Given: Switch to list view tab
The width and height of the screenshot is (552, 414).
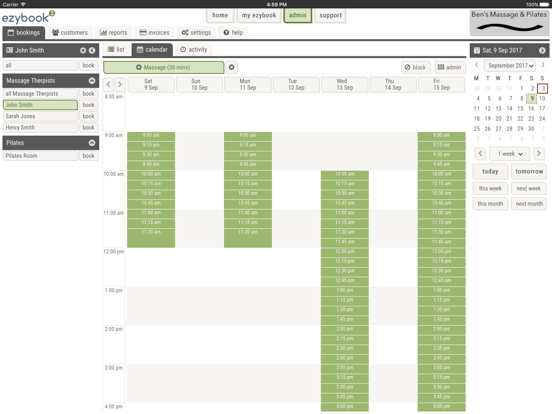Looking at the screenshot, I should coord(116,50).
